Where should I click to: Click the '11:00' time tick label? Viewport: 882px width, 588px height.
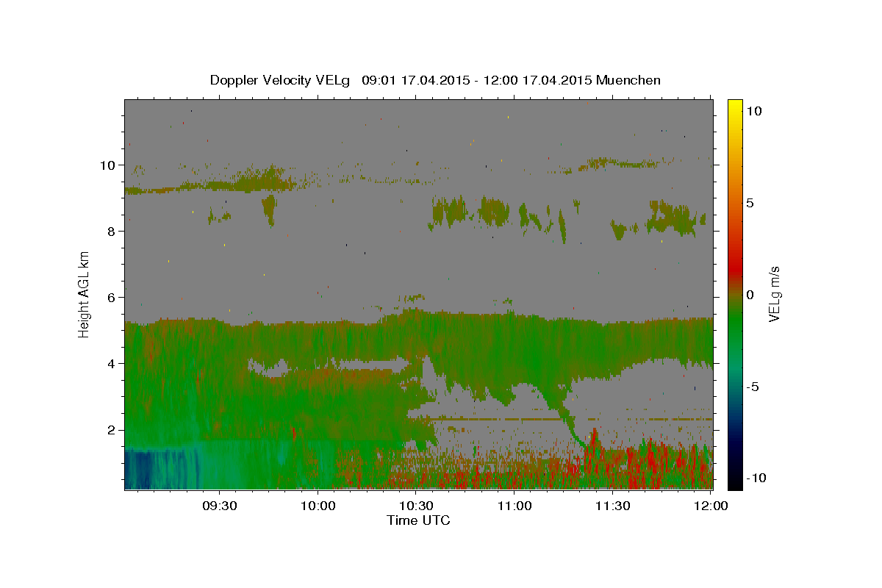click(x=514, y=506)
